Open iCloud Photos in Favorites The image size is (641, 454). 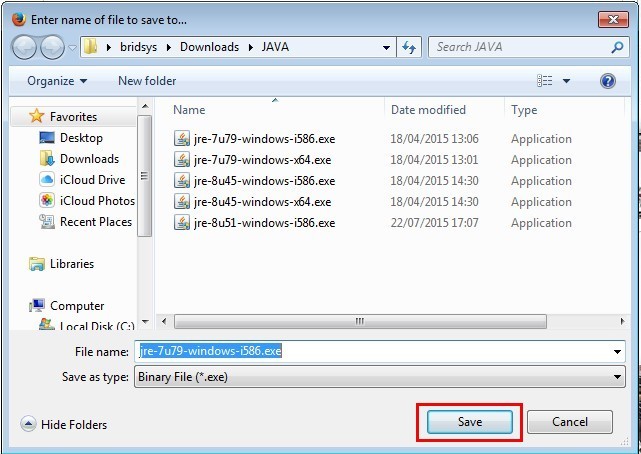(x=97, y=201)
